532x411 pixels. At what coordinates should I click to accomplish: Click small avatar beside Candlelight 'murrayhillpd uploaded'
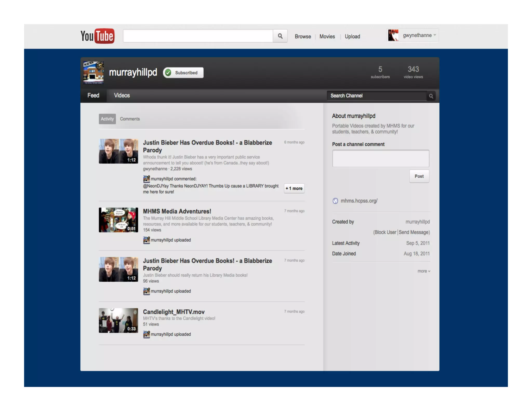[146, 334]
